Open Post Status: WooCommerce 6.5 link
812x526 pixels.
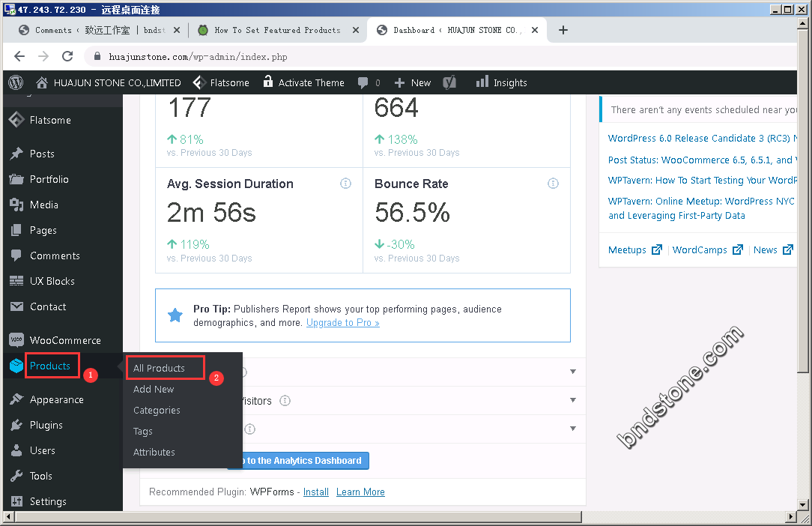pyautogui.click(x=702, y=160)
